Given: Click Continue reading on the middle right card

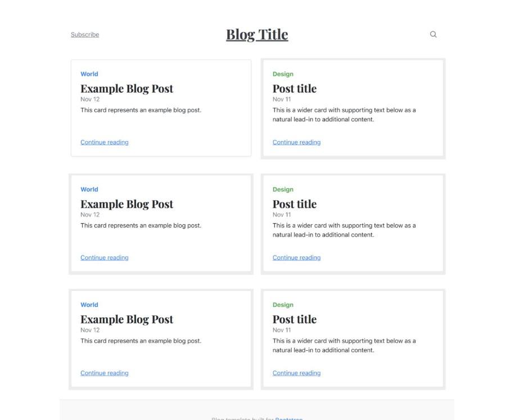Looking at the screenshot, I should 296,257.
